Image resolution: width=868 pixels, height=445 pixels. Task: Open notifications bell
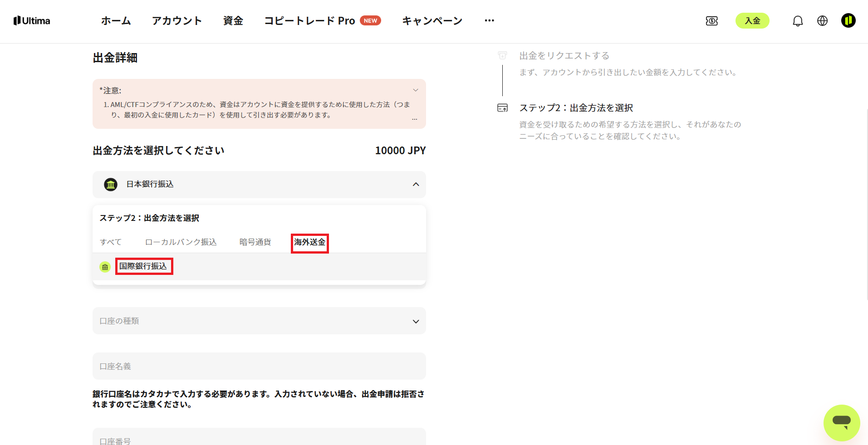(798, 21)
